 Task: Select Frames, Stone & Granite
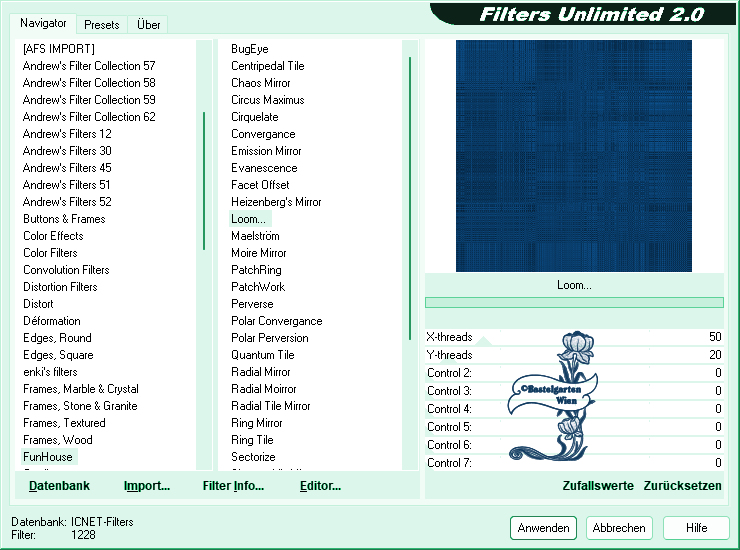tap(80, 406)
